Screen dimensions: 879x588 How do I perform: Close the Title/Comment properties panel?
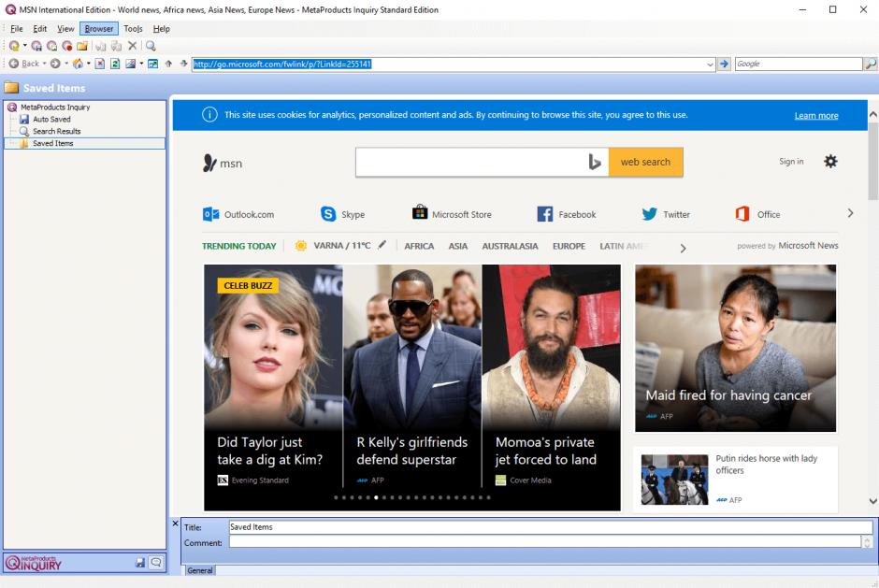coord(175,523)
